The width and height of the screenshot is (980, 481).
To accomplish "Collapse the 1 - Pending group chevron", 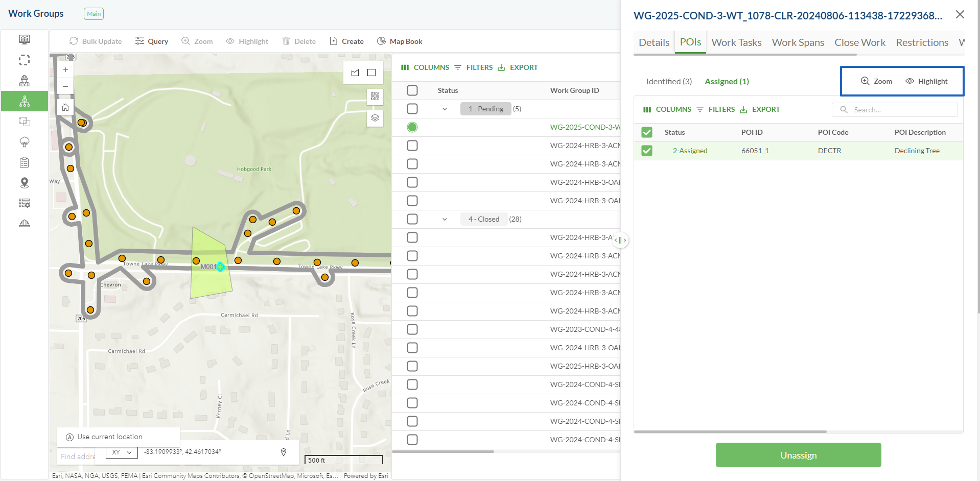I will tap(445, 109).
